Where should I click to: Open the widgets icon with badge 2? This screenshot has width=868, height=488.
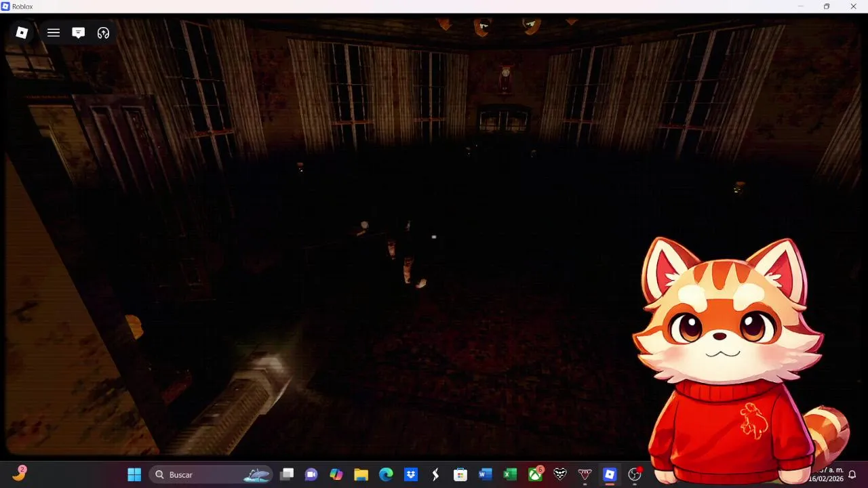(19, 474)
